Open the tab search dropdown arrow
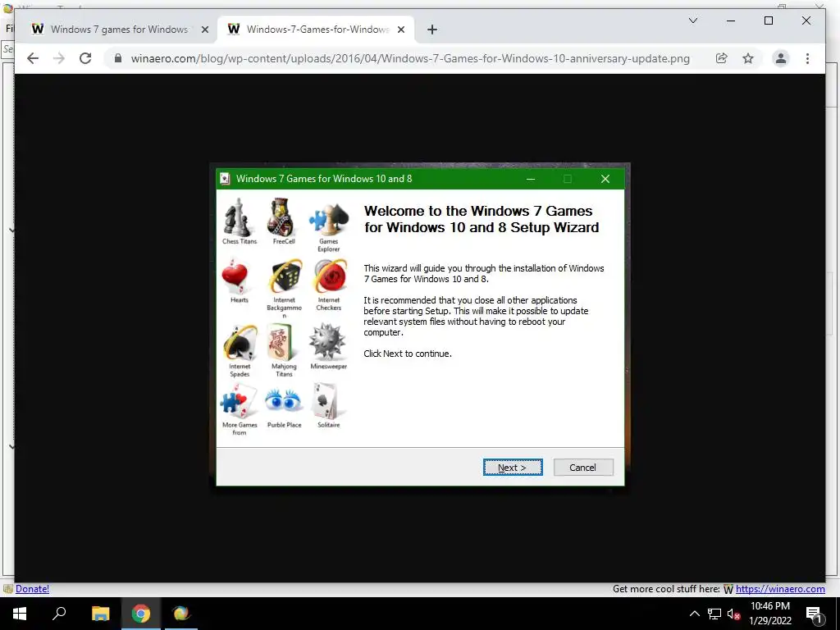840x630 pixels. 692,21
